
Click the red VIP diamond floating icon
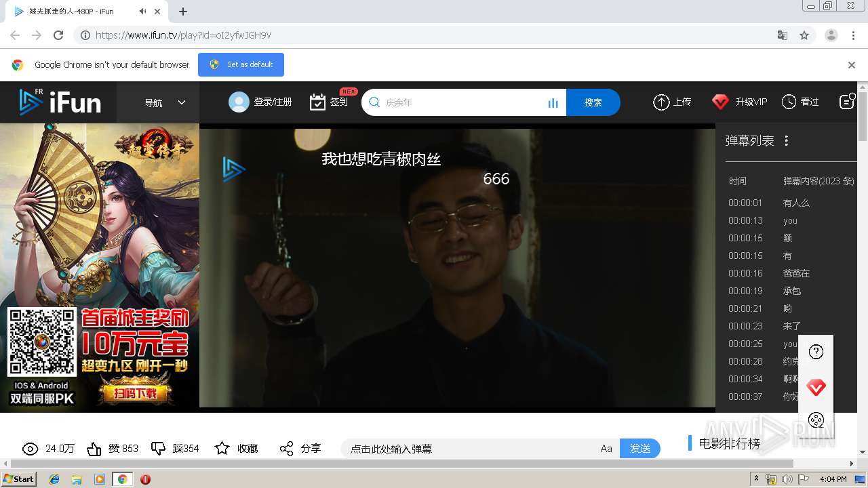(816, 388)
